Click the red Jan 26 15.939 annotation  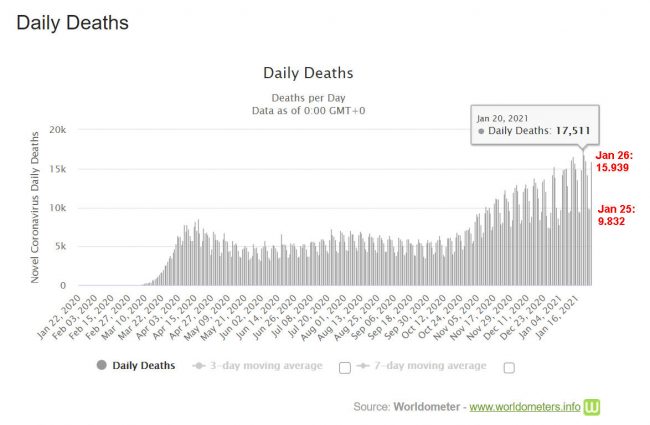(x=615, y=161)
